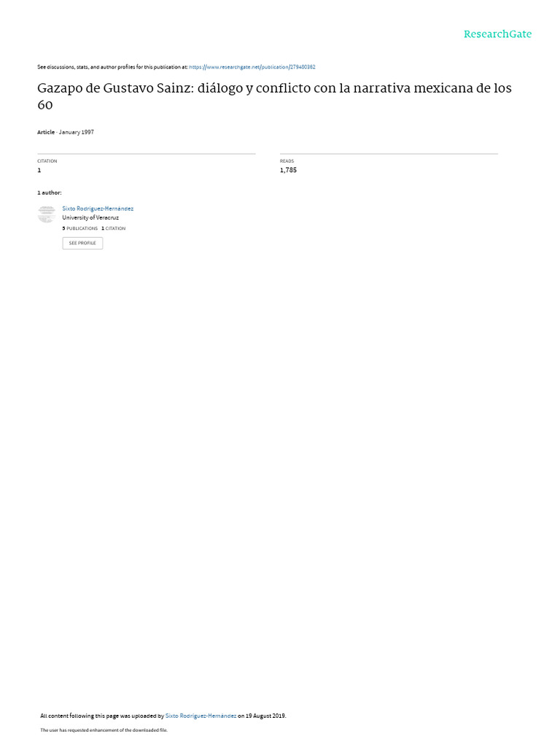Click the 1 CITATION stat under author
The width and height of the screenshot is (560, 747).
click(113, 228)
